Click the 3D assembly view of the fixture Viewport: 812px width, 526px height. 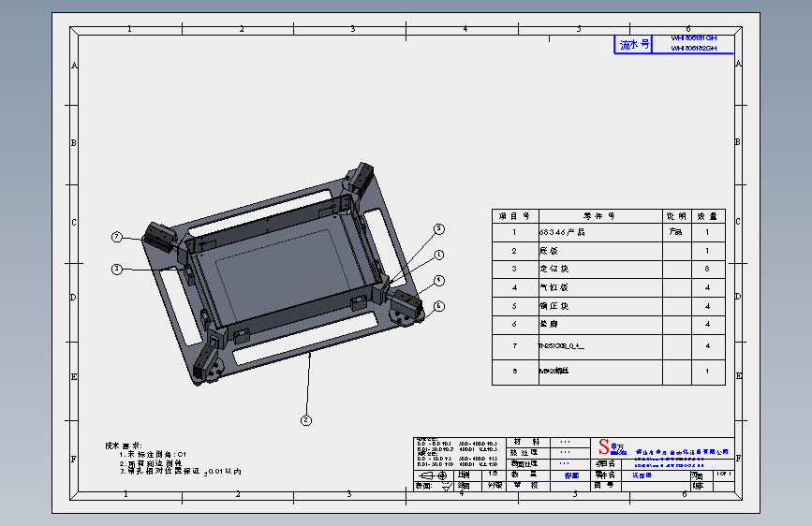283,274
